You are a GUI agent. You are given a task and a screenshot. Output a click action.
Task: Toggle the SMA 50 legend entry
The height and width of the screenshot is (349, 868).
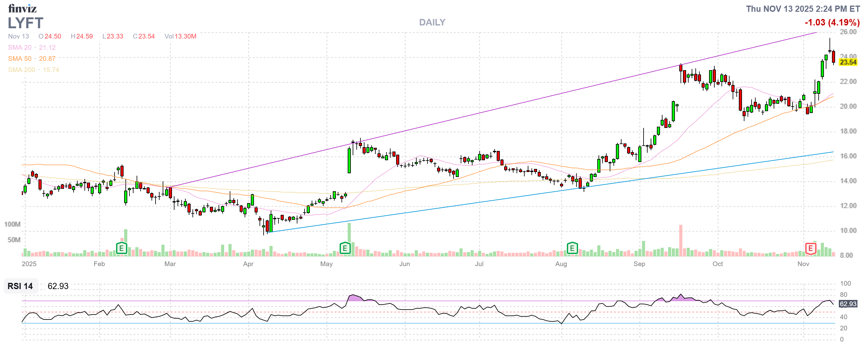point(20,59)
